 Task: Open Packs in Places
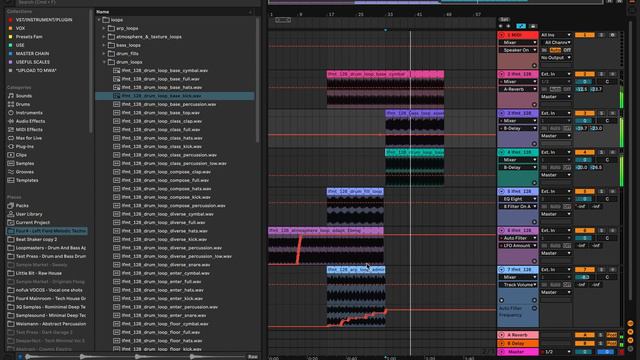click(x=22, y=206)
